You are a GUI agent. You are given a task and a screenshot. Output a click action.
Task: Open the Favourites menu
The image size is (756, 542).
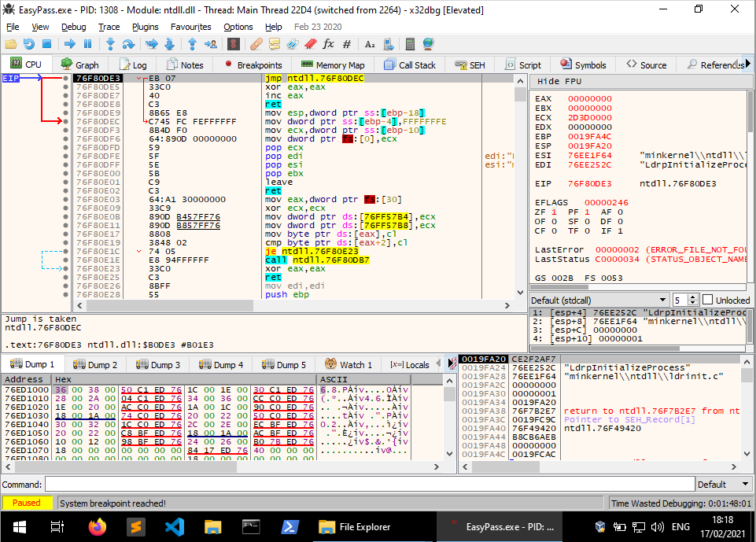tap(191, 27)
